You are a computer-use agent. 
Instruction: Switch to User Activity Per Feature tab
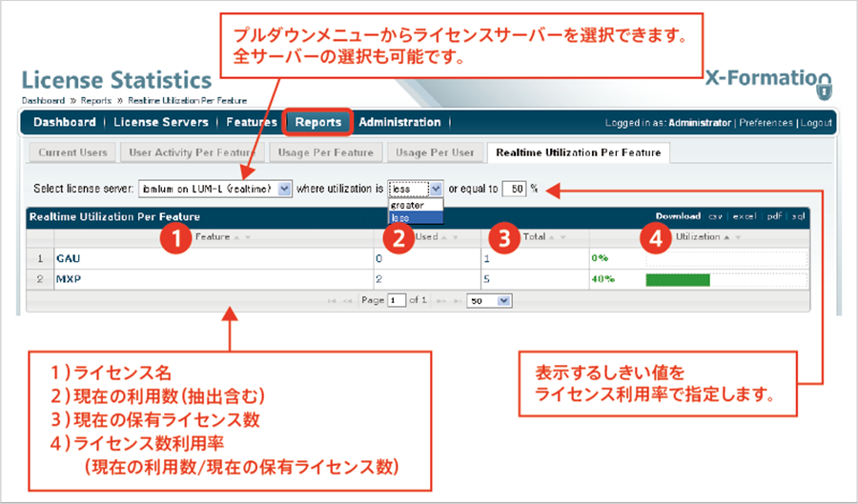click(192, 152)
